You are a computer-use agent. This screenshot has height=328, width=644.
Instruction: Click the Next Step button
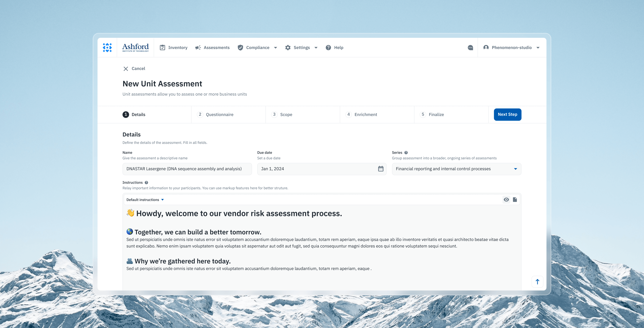[508, 114]
